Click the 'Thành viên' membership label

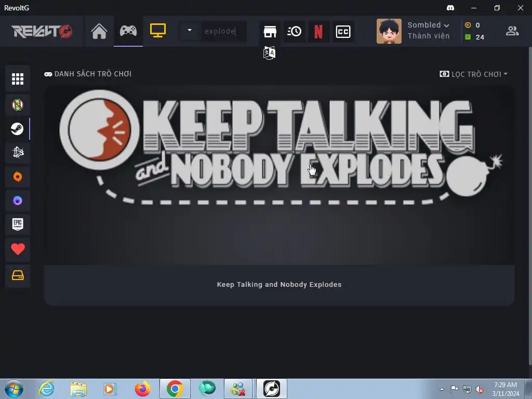coord(428,36)
